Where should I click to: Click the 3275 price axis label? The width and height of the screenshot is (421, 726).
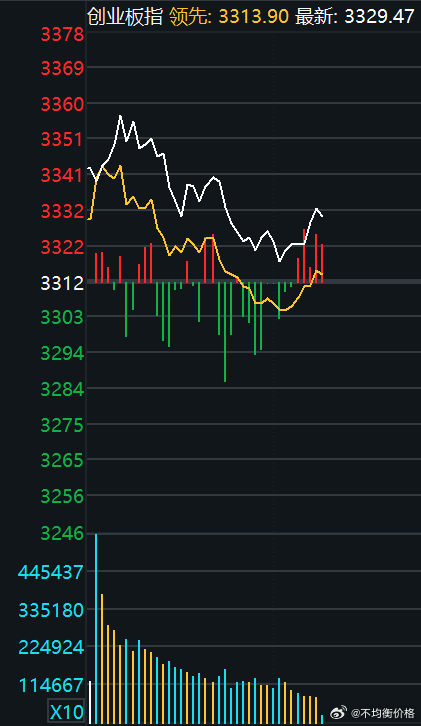click(63, 425)
